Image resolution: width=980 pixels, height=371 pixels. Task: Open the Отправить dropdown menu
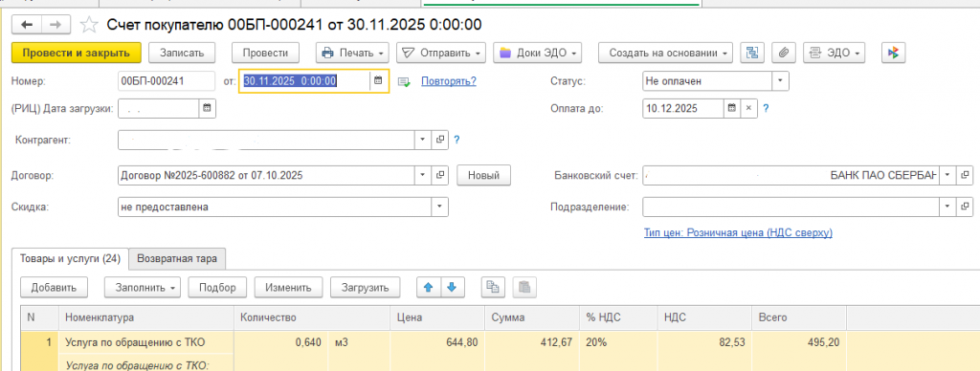[440, 53]
